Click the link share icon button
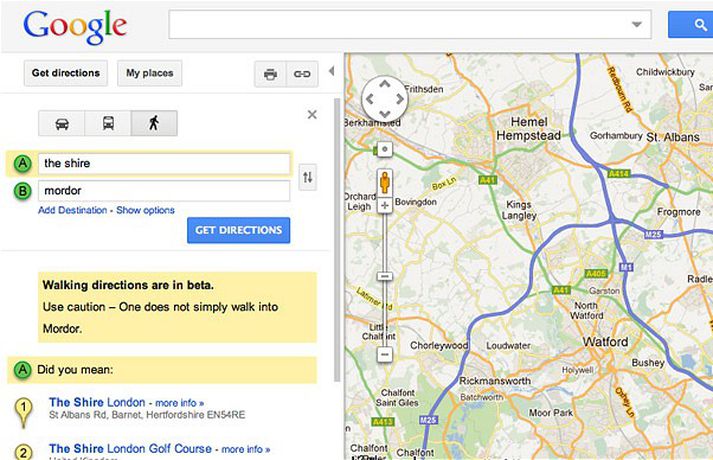Viewport: 713px width, 460px height. click(x=300, y=74)
